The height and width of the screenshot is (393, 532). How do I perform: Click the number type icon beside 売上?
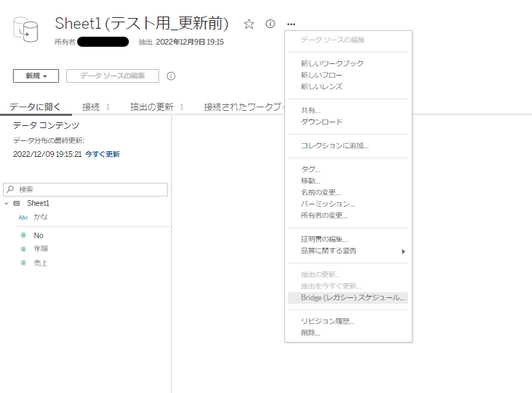23,263
